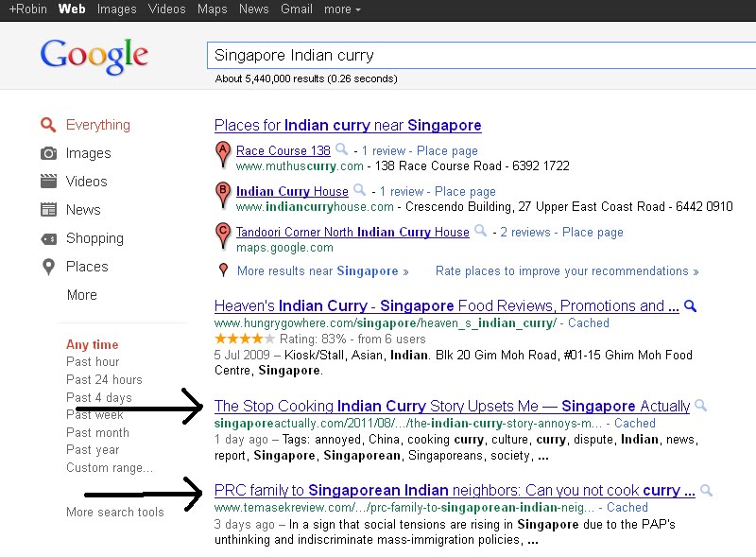Preview magnifier beside Stop Cooking Indian Curry result

pyautogui.click(x=700, y=406)
